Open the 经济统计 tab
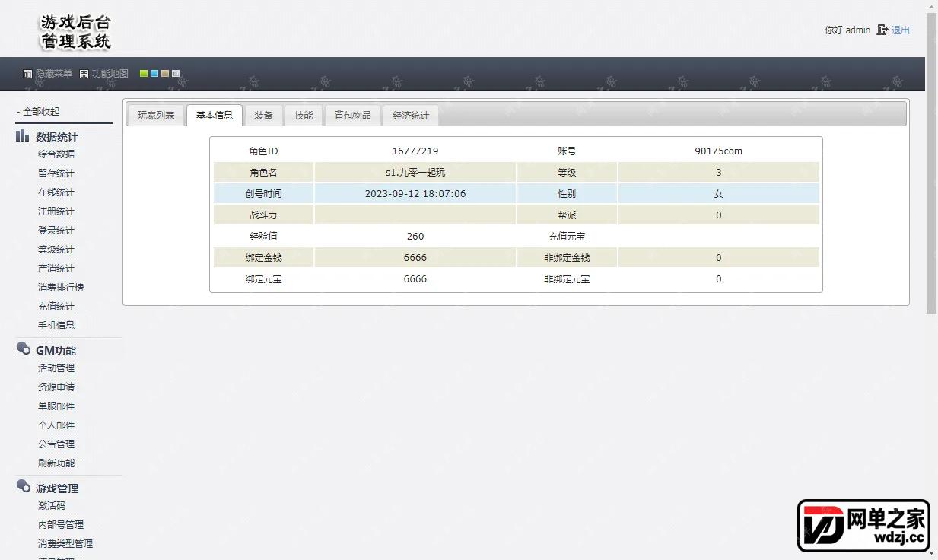The width and height of the screenshot is (938, 560). coord(411,116)
